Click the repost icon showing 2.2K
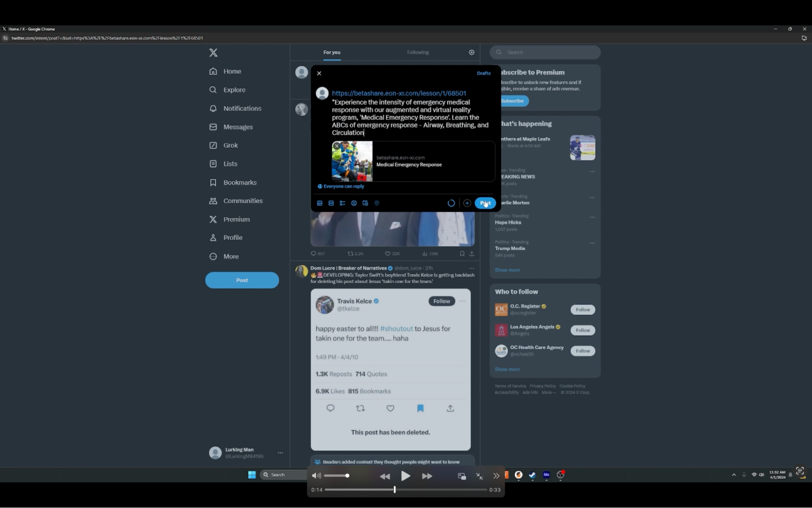Viewport: 812px width, 508px height. pyautogui.click(x=351, y=254)
